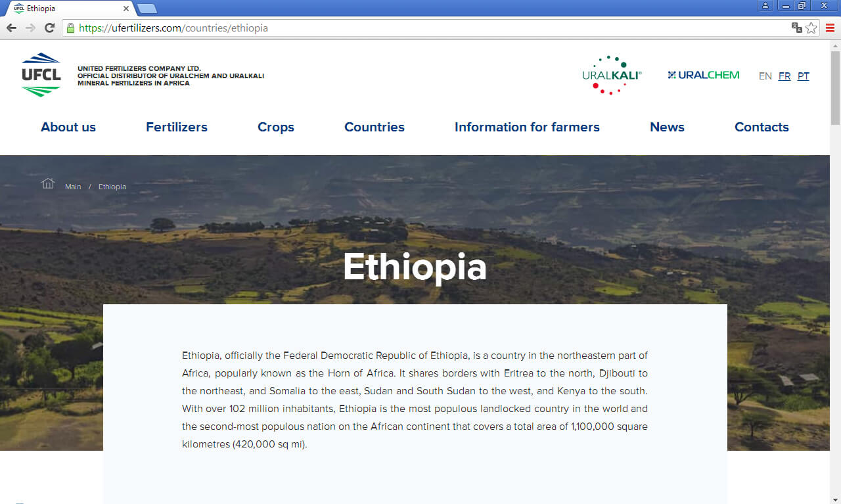The image size is (841, 504).
Task: Bookmark this page with star icon
Action: (811, 28)
